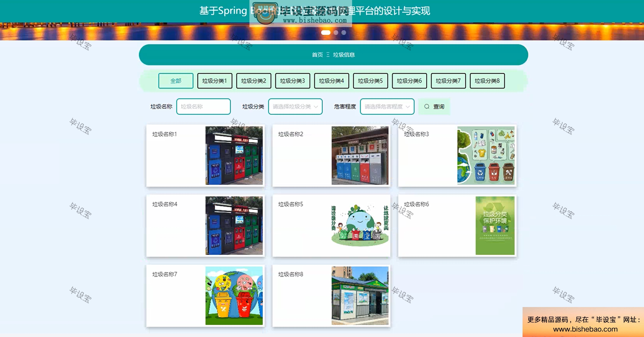644x337 pixels.
Task: Filter by 垃圾分类4 tab
Action: (x=332, y=81)
